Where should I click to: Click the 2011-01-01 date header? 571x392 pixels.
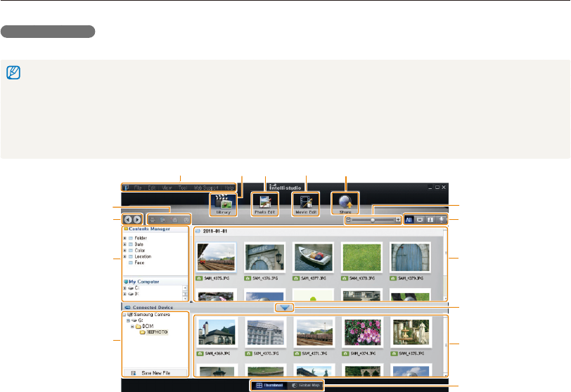coord(215,231)
